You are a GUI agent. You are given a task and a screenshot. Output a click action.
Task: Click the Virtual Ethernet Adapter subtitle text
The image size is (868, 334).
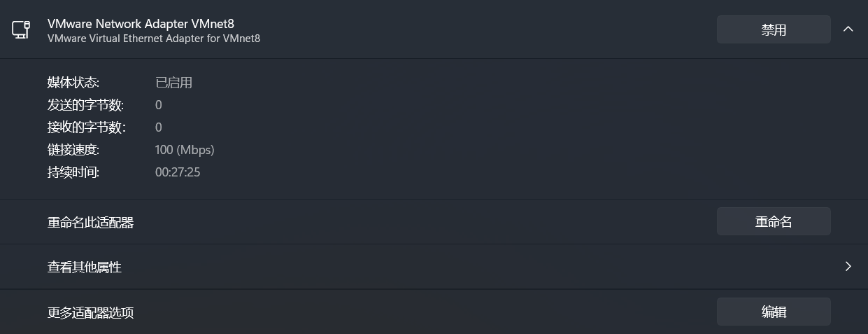[154, 39]
